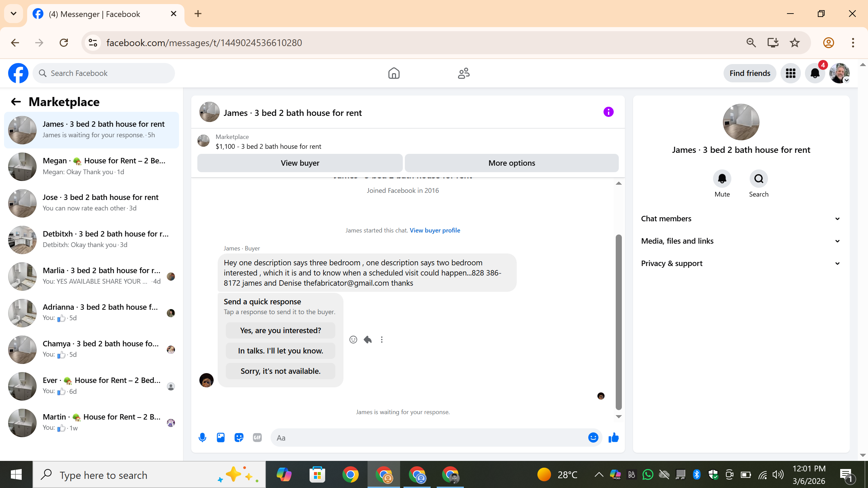
Task: Go to the Facebook Home tab
Action: click(394, 73)
